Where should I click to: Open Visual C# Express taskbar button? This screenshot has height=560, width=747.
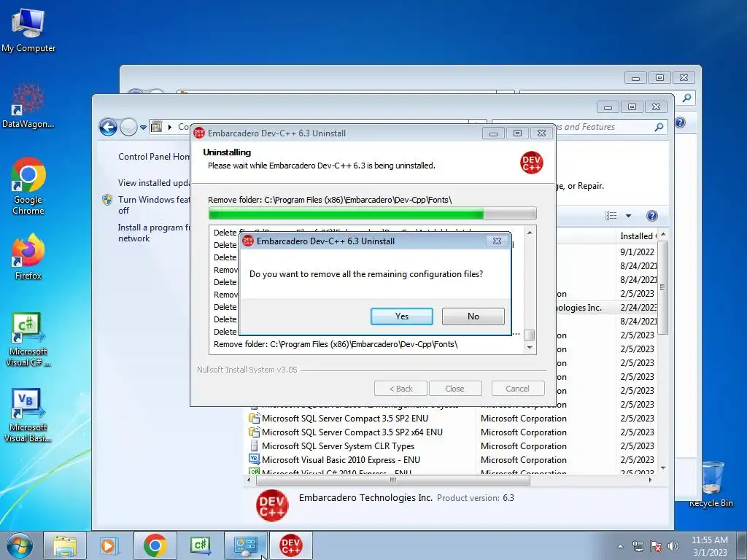pyautogui.click(x=200, y=545)
